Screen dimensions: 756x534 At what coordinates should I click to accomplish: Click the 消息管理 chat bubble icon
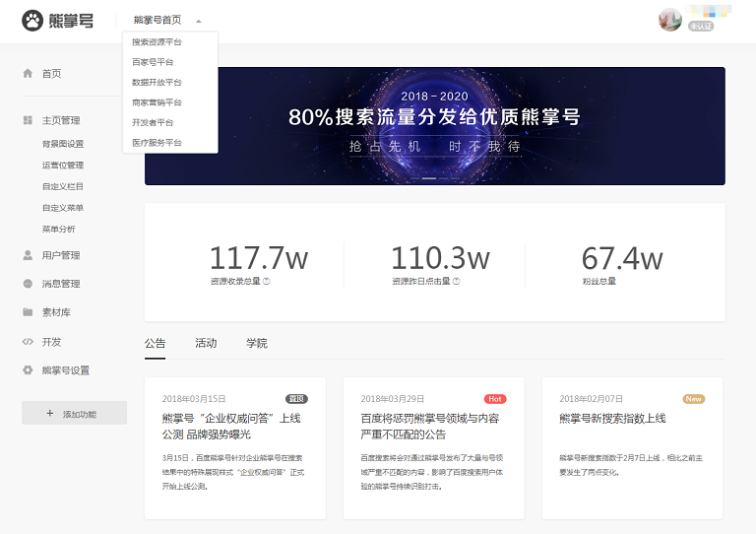(28, 284)
